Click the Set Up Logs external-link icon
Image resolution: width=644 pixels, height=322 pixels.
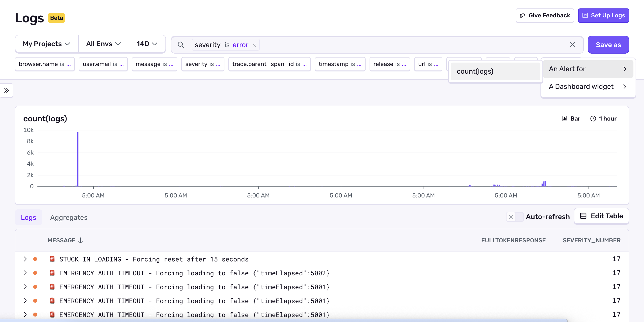585,16
